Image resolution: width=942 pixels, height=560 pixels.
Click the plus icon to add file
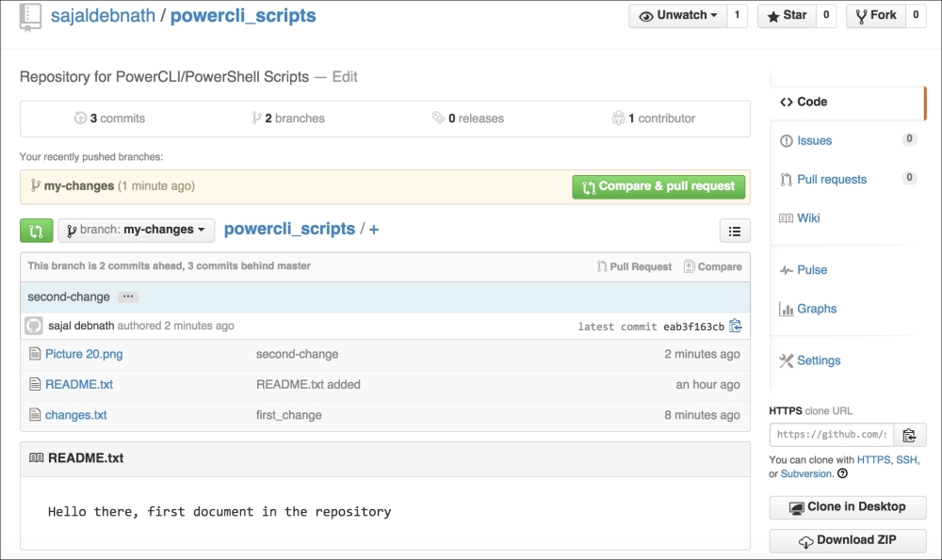click(374, 230)
